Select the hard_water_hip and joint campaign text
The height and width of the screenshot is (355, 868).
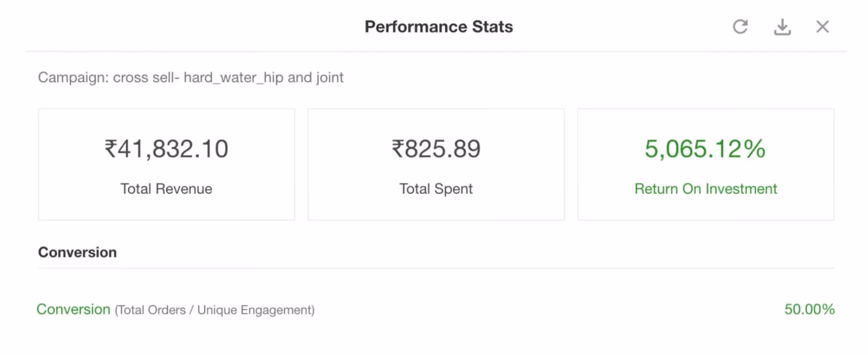[x=264, y=77]
